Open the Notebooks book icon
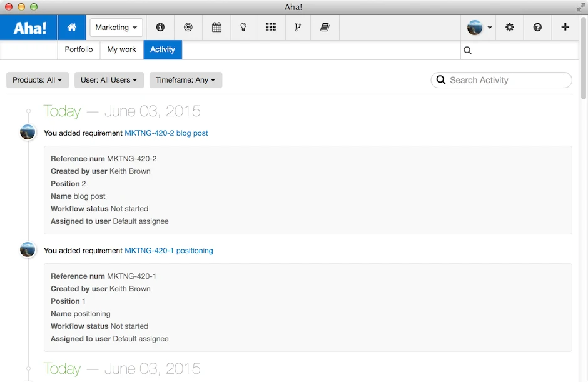The image size is (588, 382). 325,27
